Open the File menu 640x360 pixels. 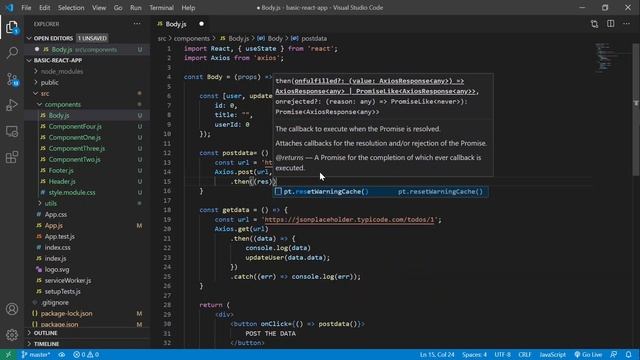26,7
